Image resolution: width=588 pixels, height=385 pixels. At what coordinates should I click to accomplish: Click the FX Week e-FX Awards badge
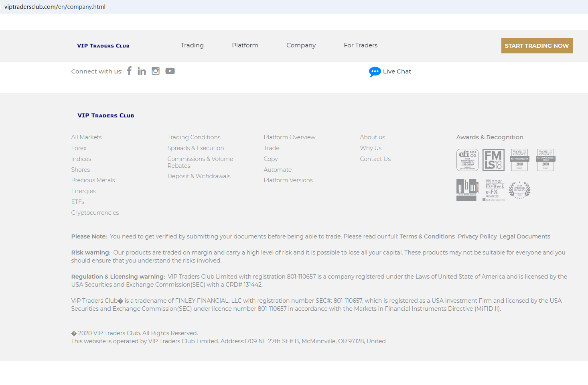pyautogui.click(x=495, y=190)
